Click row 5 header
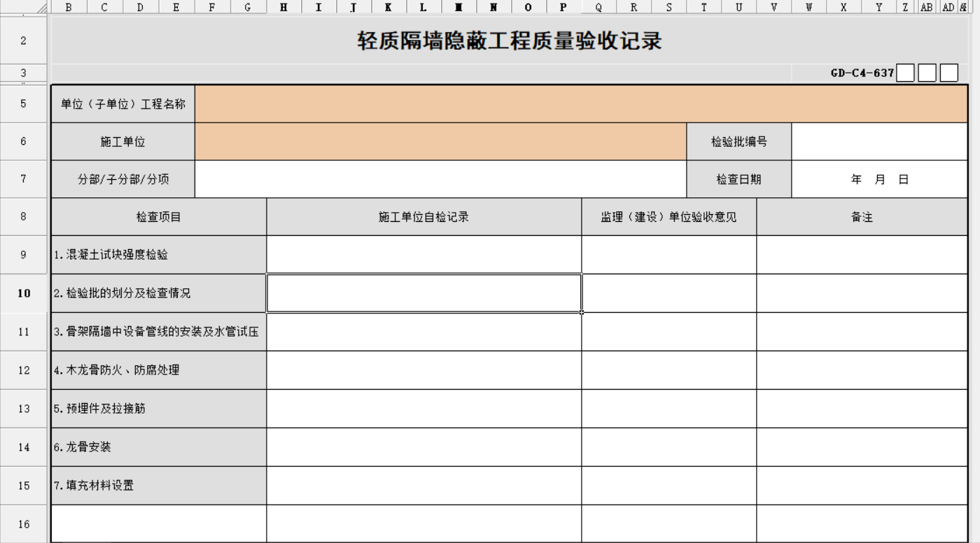Viewport: 980px width, 543px height. pyautogui.click(x=24, y=104)
